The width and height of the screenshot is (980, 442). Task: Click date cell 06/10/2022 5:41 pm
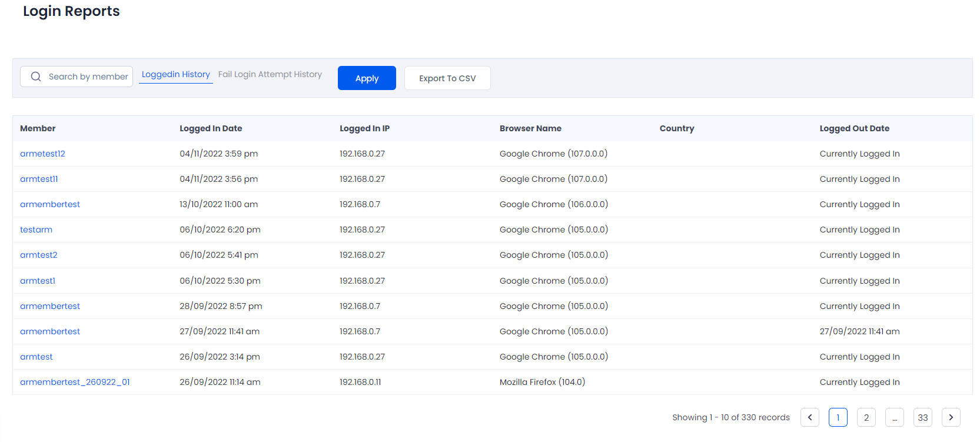tap(219, 255)
